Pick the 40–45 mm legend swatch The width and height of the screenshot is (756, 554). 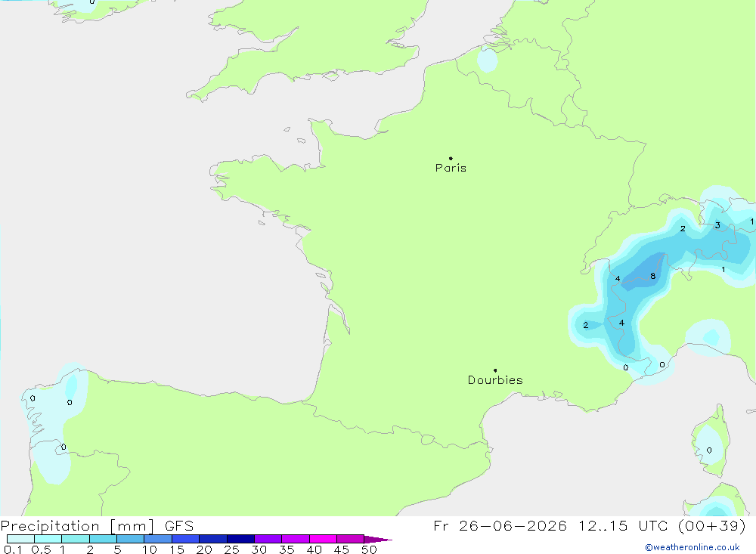click(x=323, y=539)
